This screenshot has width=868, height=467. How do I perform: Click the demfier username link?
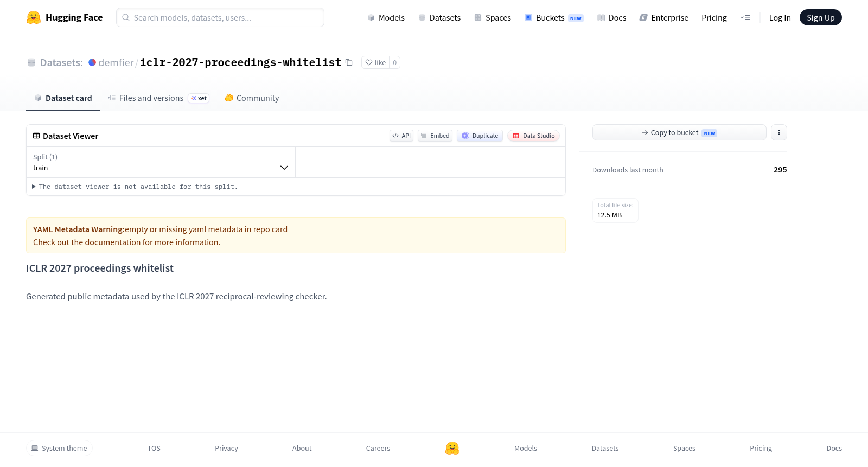(116, 62)
